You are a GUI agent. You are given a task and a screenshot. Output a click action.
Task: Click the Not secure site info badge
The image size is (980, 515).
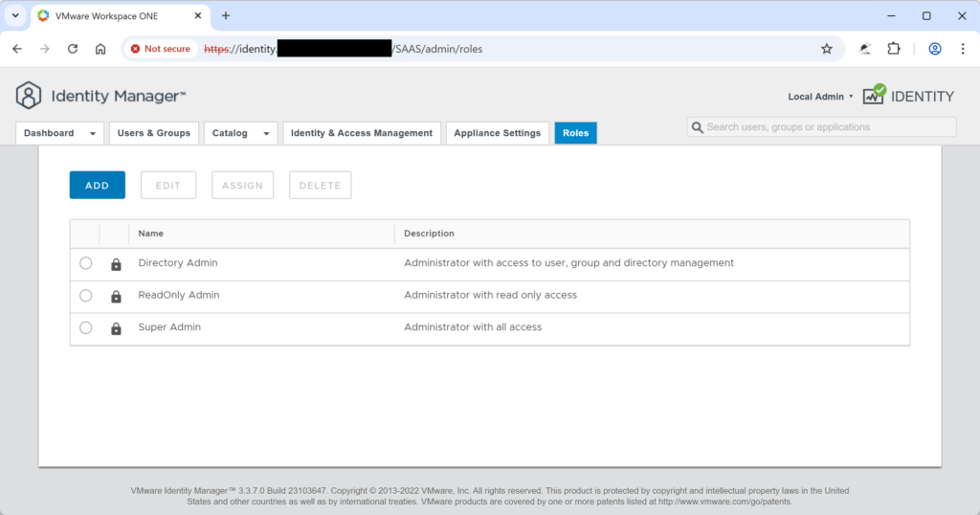tap(161, 49)
